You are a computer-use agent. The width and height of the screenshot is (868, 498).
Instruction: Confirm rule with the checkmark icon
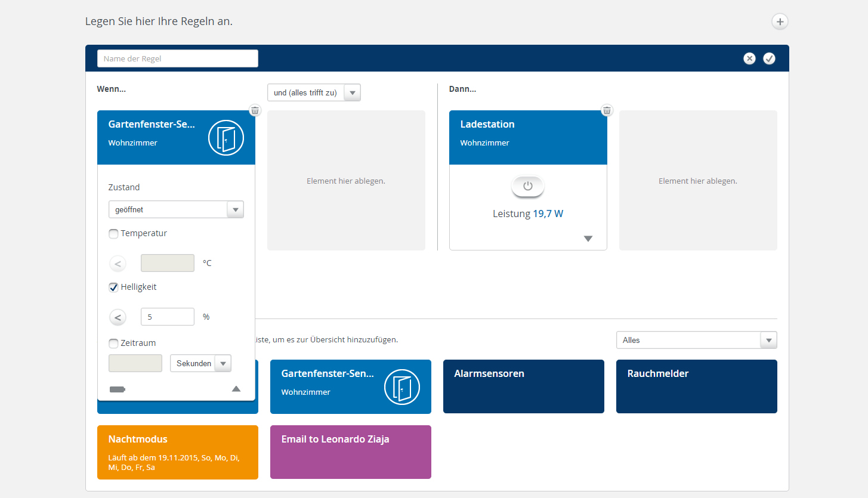[x=769, y=58]
